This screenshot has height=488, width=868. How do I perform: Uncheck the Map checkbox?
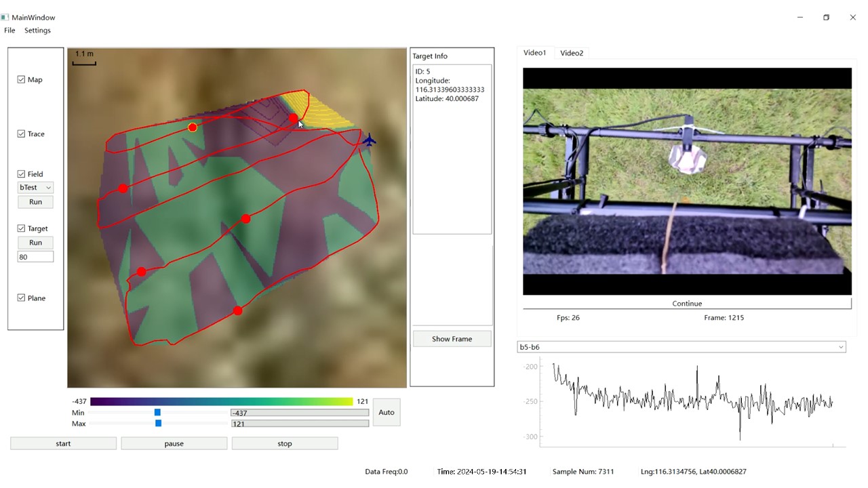tap(22, 80)
